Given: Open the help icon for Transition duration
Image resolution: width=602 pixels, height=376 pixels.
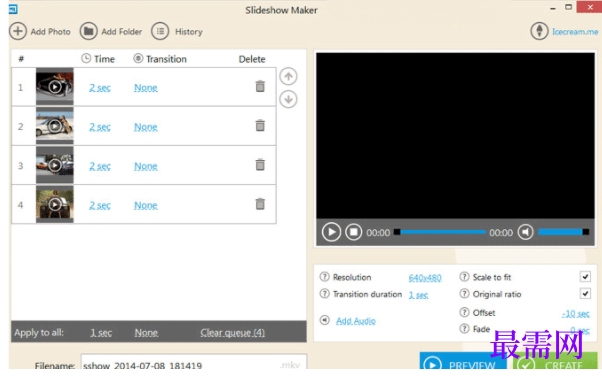Looking at the screenshot, I should [324, 294].
